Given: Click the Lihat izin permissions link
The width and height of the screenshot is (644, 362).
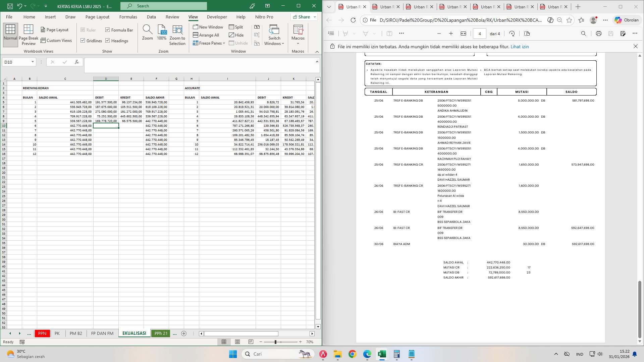Looking at the screenshot, I should pyautogui.click(x=520, y=47).
